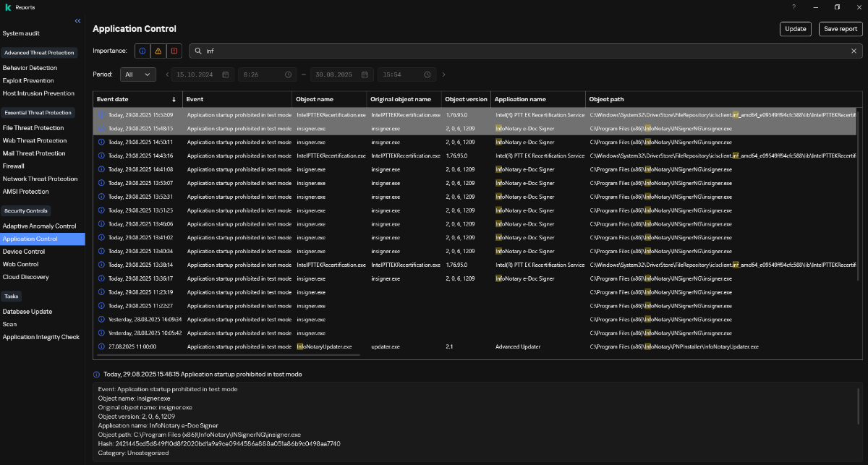Click the help question mark icon
Screen dimensions: 868x465
[x=793, y=7]
